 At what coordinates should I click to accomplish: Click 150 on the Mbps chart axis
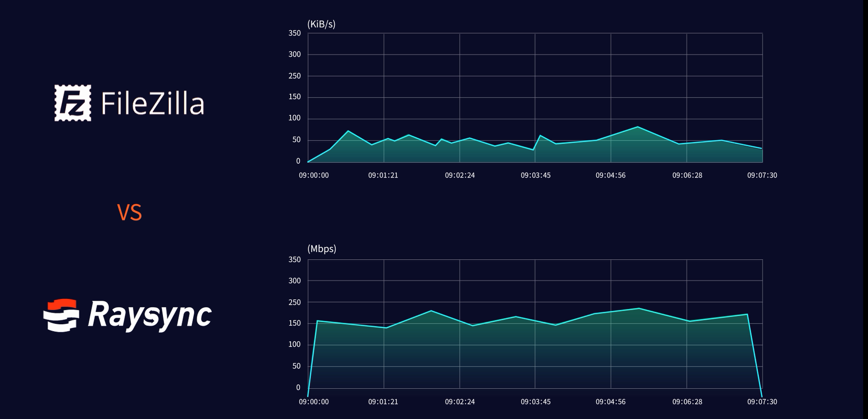click(x=295, y=323)
